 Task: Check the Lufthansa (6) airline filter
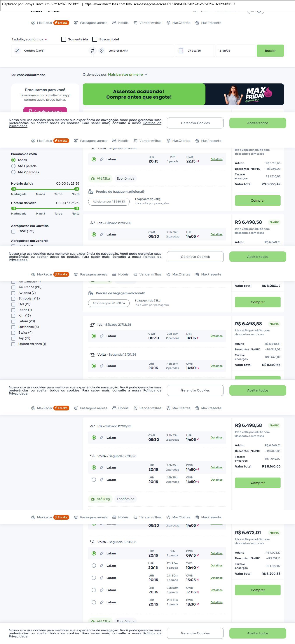coord(13,327)
